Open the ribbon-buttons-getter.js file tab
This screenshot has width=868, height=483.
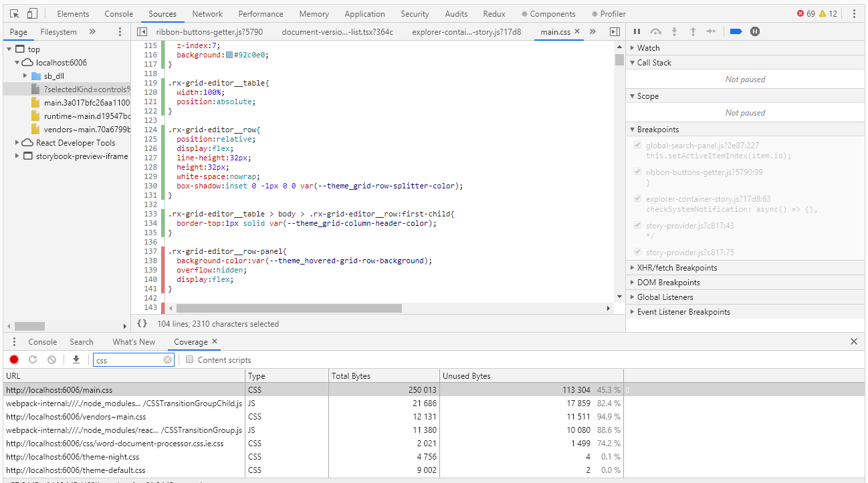pos(209,31)
